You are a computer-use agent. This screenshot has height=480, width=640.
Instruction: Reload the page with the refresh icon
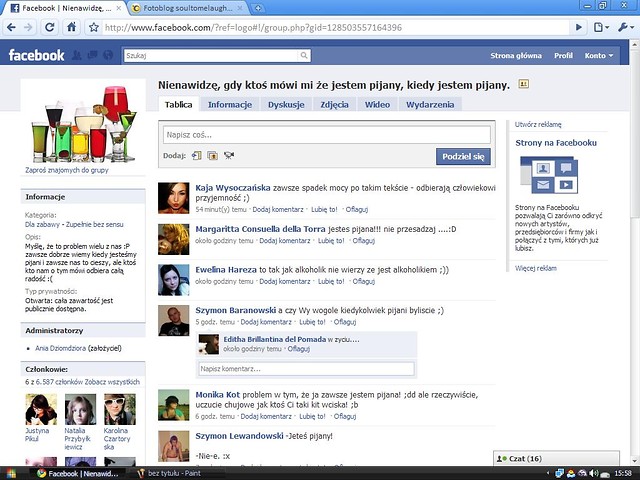click(49, 27)
